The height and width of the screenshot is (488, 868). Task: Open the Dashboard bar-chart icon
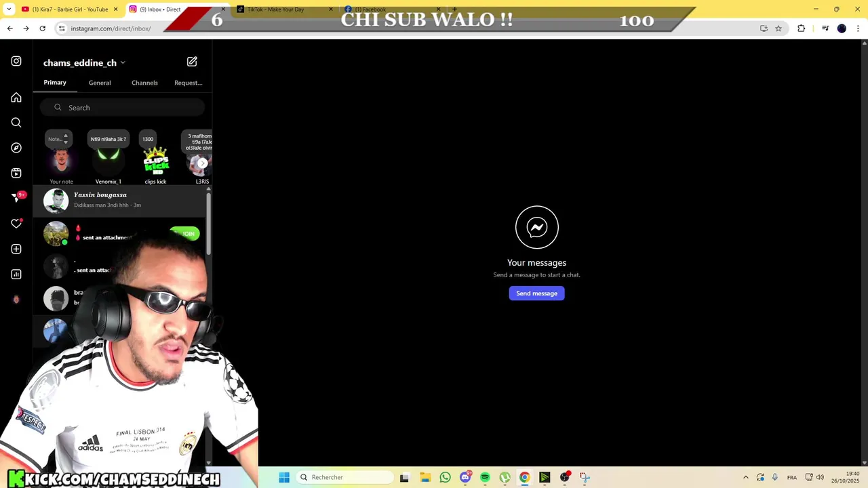16,274
